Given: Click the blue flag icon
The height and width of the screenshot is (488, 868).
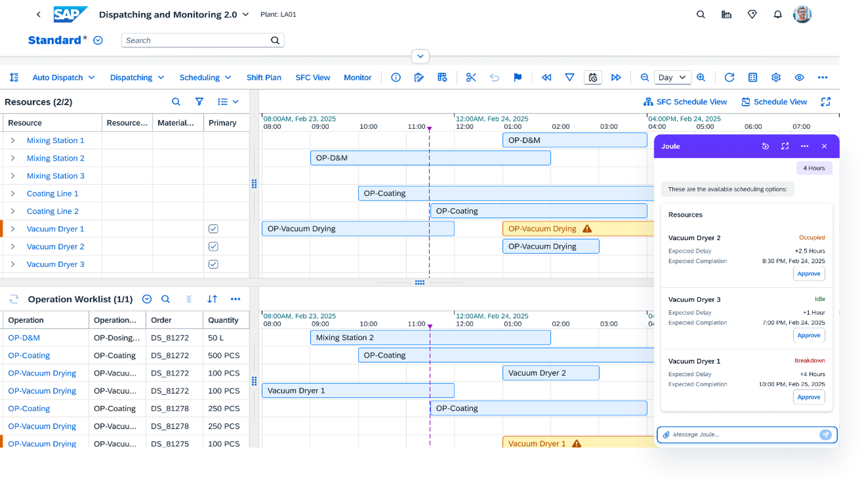Looking at the screenshot, I should 518,78.
